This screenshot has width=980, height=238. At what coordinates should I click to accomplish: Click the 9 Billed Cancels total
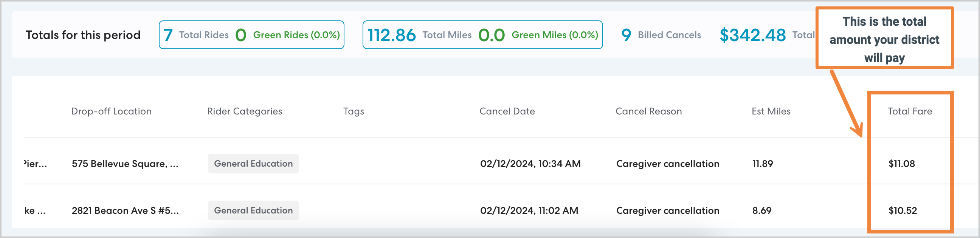tap(661, 35)
